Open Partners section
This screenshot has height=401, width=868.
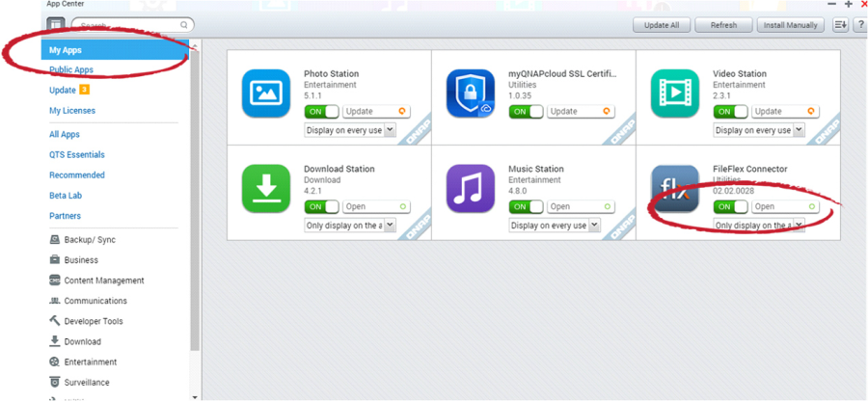65,216
